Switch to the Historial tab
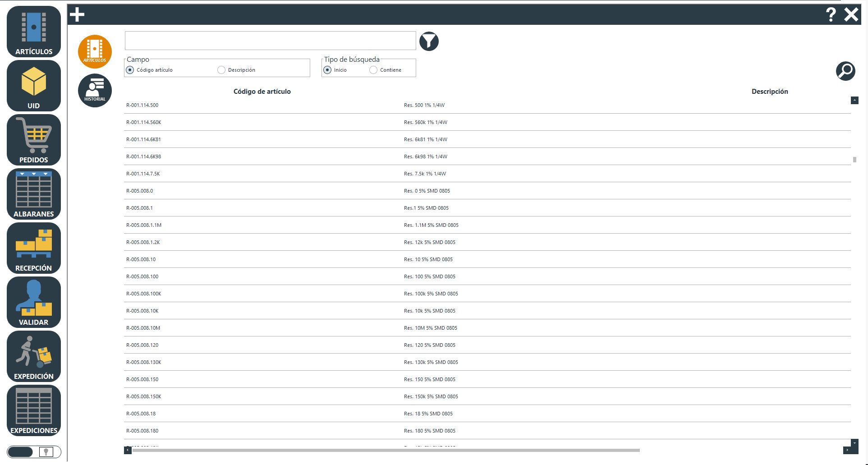The height and width of the screenshot is (465, 868). click(x=95, y=91)
